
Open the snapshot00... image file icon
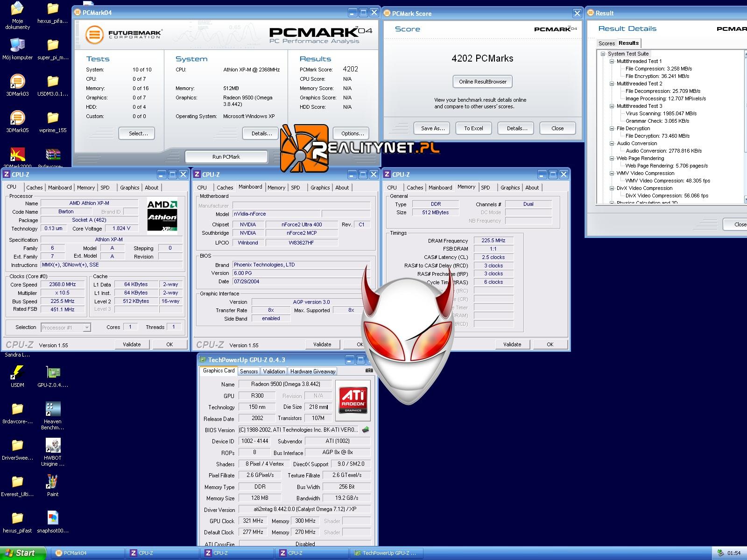point(53,522)
